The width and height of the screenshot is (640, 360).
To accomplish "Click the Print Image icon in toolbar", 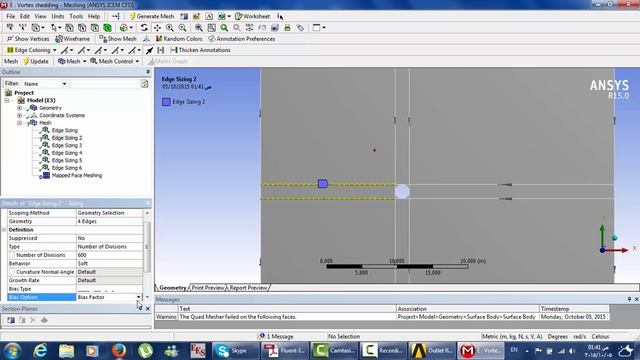I will [x=287, y=28].
